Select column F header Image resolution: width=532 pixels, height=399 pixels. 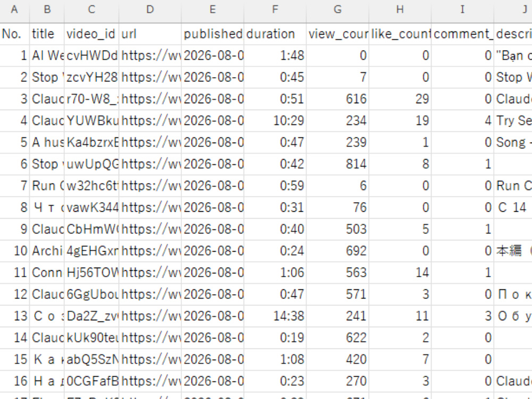click(275, 10)
